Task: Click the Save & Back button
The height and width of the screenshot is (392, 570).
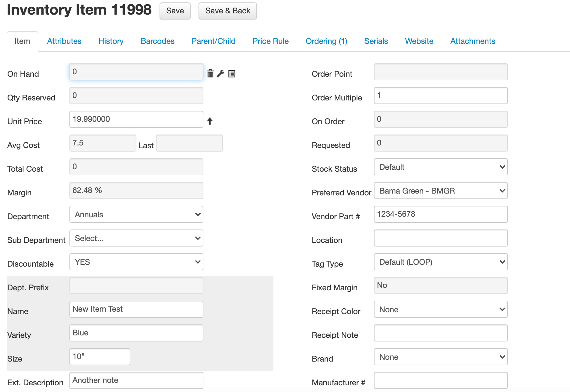Action: point(227,11)
